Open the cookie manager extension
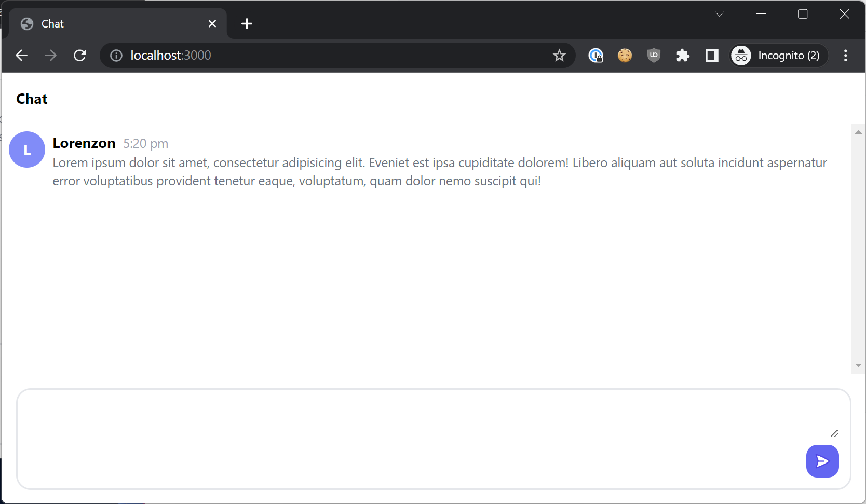The width and height of the screenshot is (866, 504). click(625, 55)
